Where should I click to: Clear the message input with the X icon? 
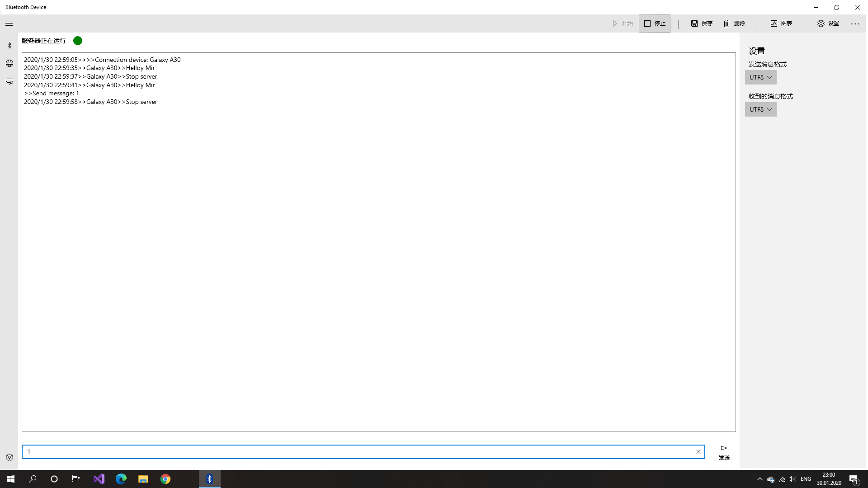point(698,452)
